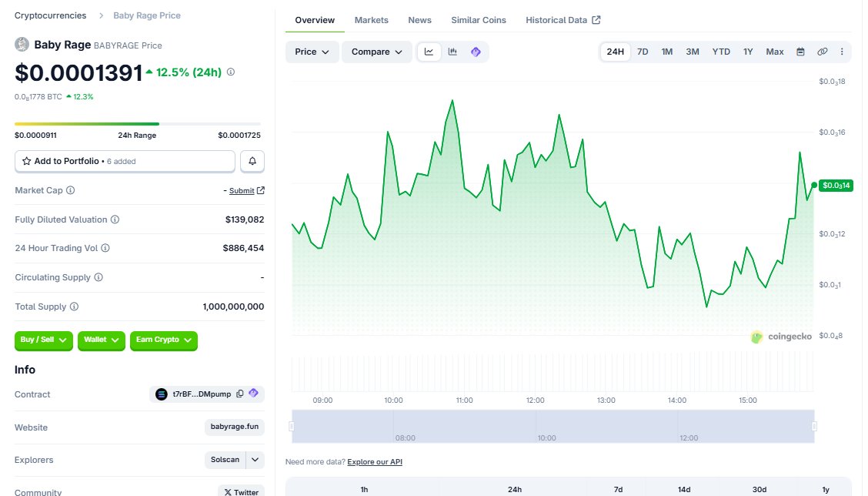The image size is (868, 496).
Task: Select the 1Y time range
Action: pos(748,52)
